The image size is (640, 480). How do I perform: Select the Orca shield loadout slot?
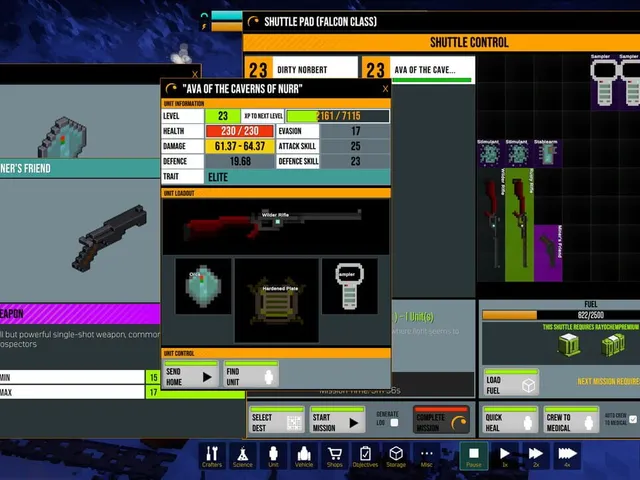(x=203, y=286)
